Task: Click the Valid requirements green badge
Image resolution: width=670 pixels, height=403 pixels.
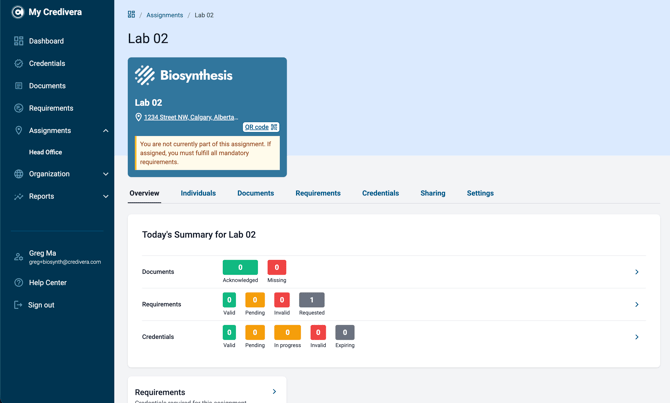Action: tap(229, 300)
